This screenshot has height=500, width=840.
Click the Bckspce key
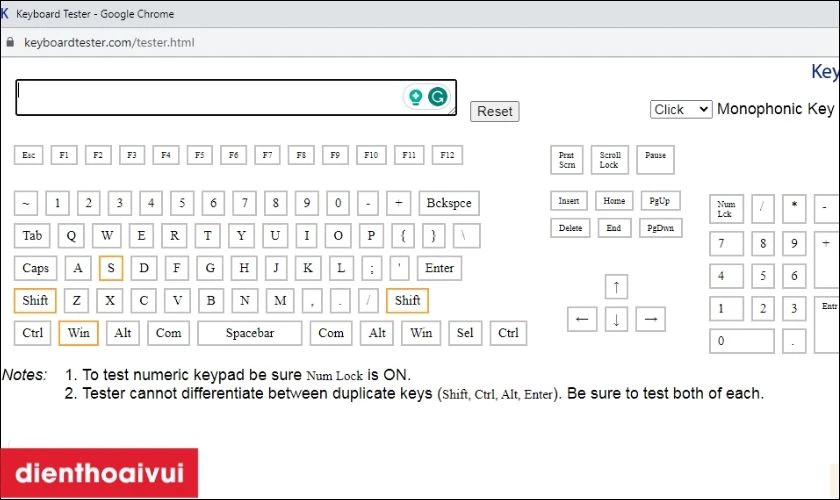pyautogui.click(x=449, y=203)
